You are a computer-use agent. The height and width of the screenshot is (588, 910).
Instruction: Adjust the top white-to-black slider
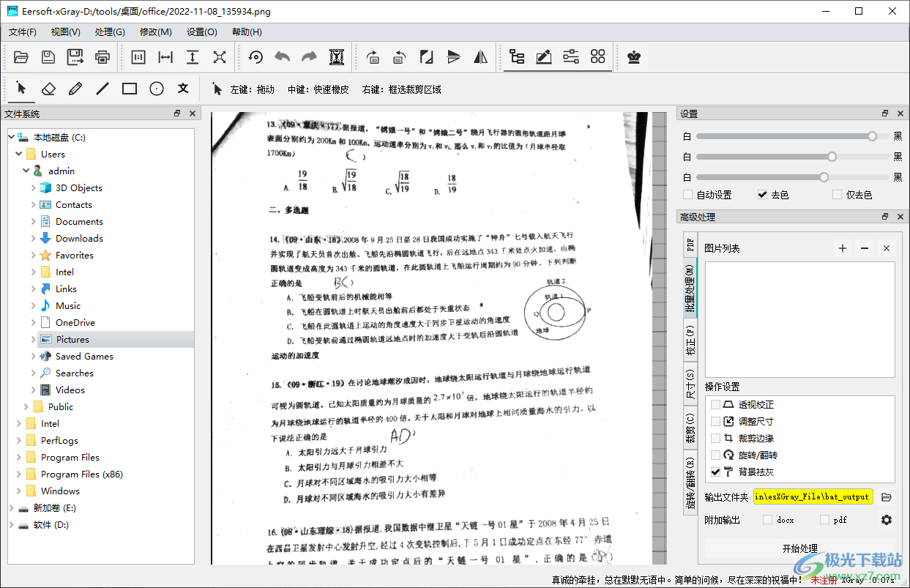pyautogui.click(x=871, y=135)
